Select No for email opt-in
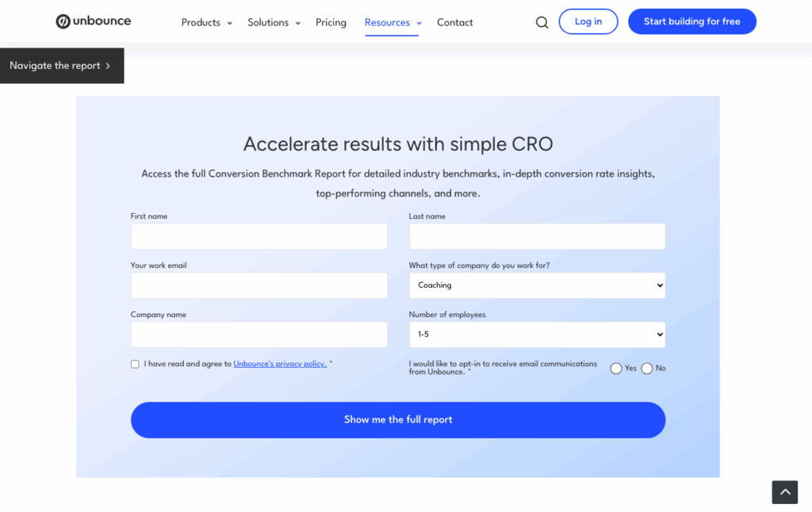This screenshot has width=812, height=512. pyautogui.click(x=647, y=369)
